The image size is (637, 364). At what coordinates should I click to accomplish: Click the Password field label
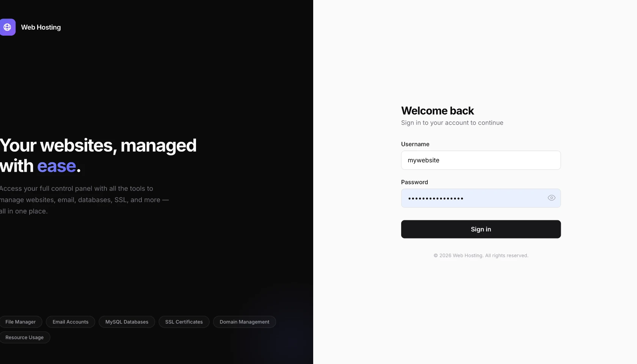click(x=414, y=182)
